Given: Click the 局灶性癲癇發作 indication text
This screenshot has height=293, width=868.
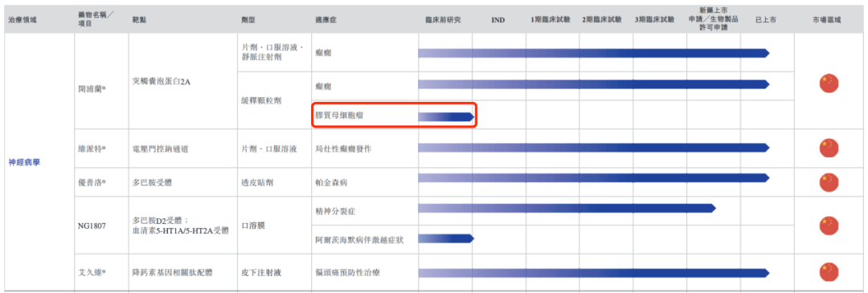Looking at the screenshot, I should point(343,149).
